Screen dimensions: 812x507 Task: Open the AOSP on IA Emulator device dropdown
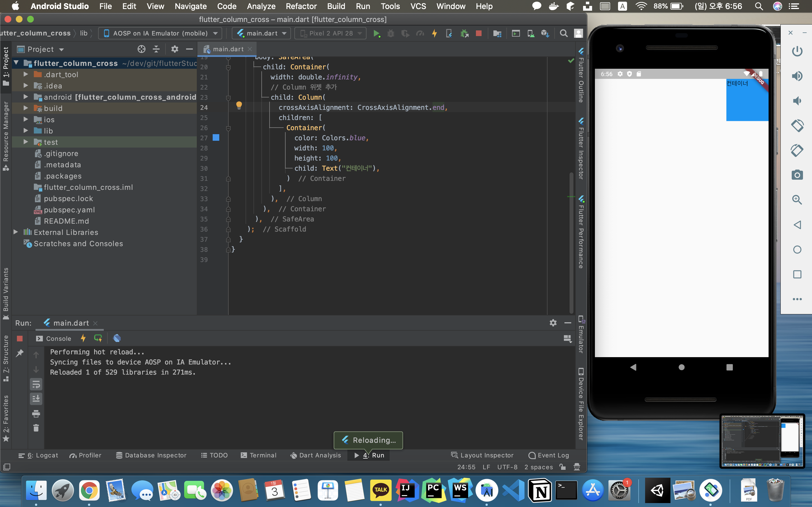pyautogui.click(x=160, y=33)
